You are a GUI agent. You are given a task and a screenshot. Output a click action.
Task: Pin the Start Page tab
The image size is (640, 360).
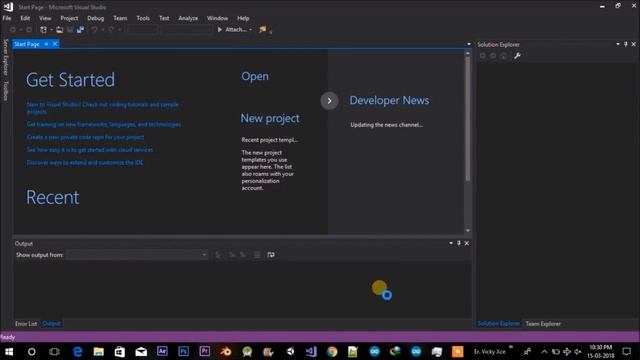point(47,44)
